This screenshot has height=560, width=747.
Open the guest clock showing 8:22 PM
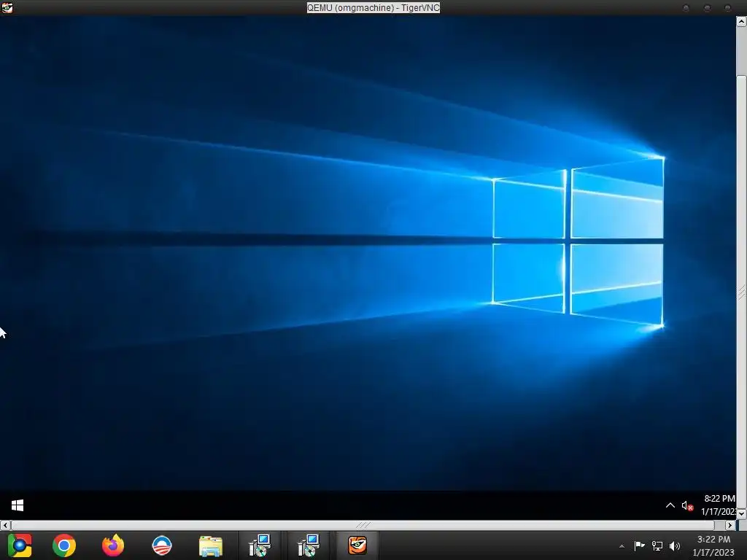[x=719, y=505]
